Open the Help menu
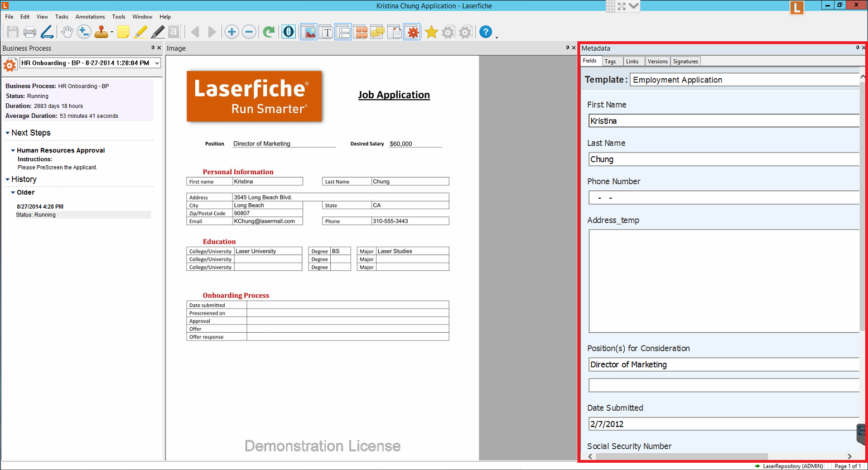Image resolution: width=868 pixels, height=470 pixels. [x=165, y=17]
